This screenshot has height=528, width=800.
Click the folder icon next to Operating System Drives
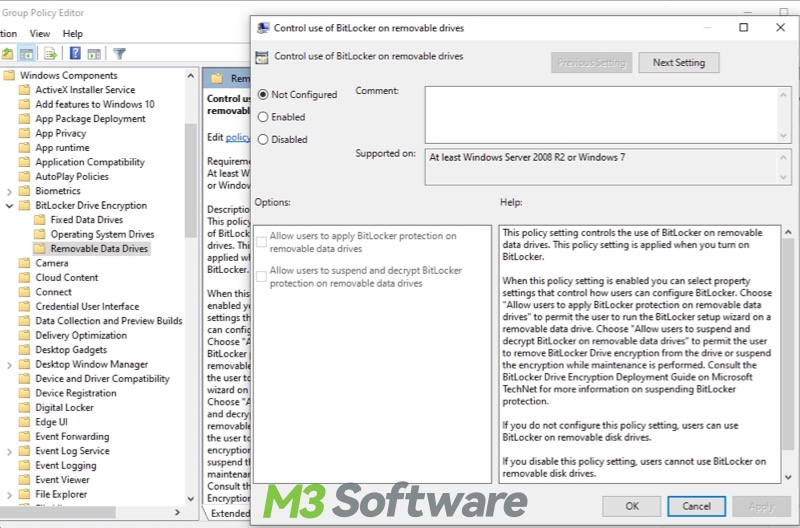[x=39, y=234]
